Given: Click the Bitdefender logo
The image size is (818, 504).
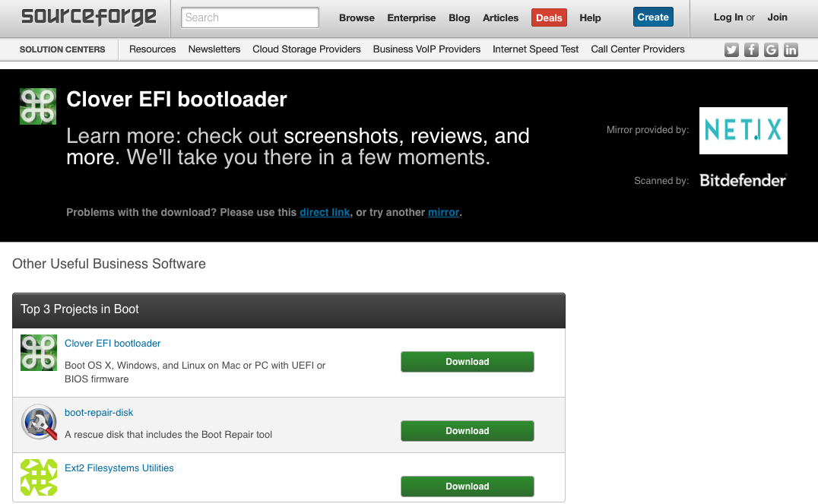Looking at the screenshot, I should (x=743, y=180).
